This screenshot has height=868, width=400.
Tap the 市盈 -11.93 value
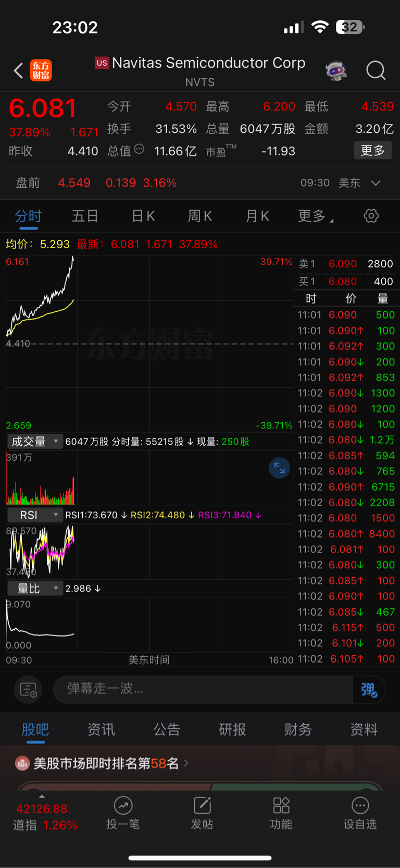[278, 151]
